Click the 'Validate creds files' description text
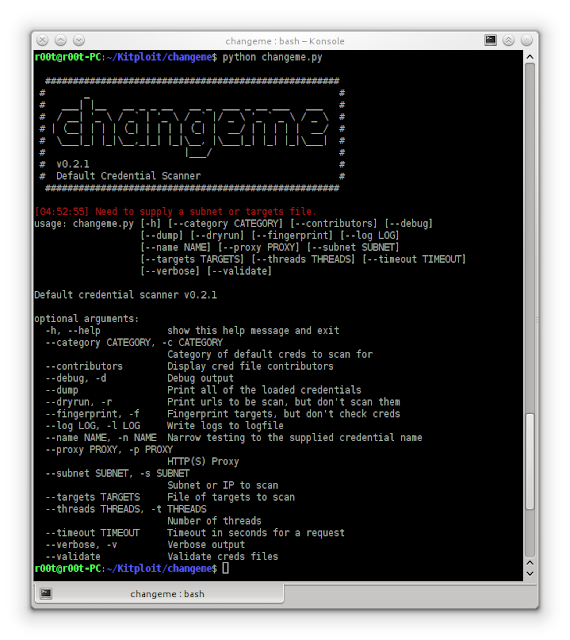The width and height of the screenshot is (570, 640). tap(223, 556)
